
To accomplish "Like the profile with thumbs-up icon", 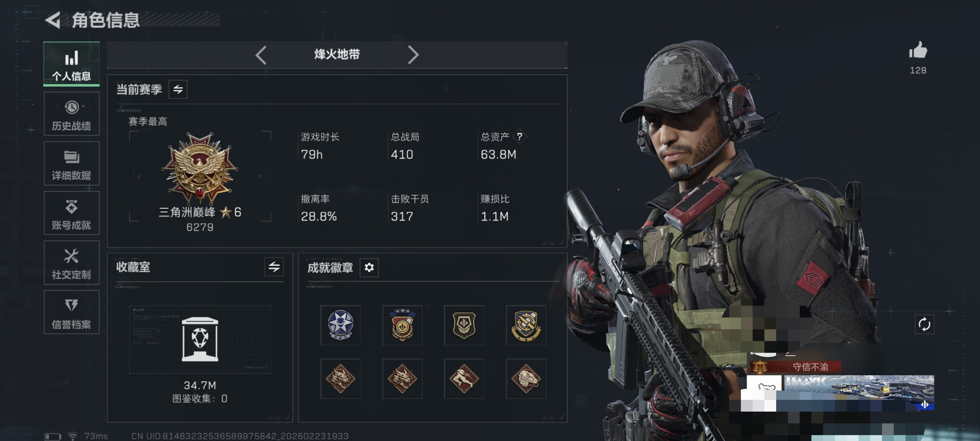I will point(918,50).
